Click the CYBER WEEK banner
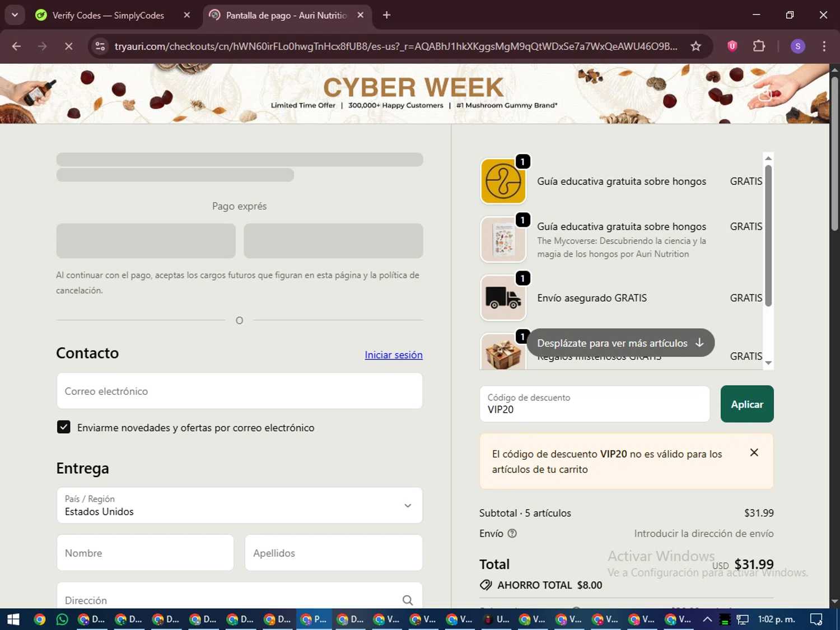 (x=414, y=93)
